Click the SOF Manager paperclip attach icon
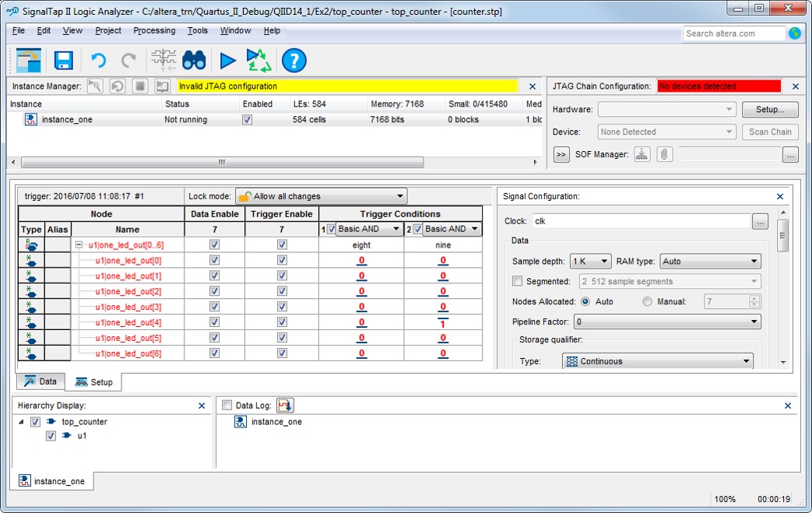The width and height of the screenshot is (812, 513). click(664, 154)
